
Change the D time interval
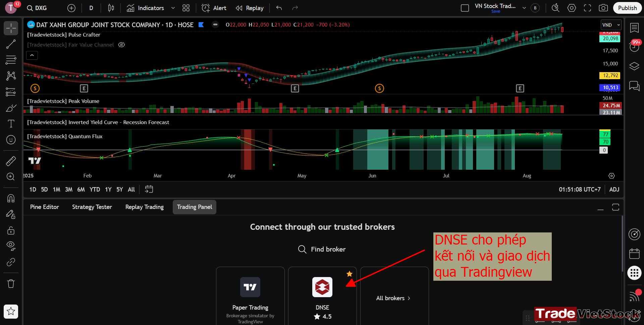tap(91, 8)
